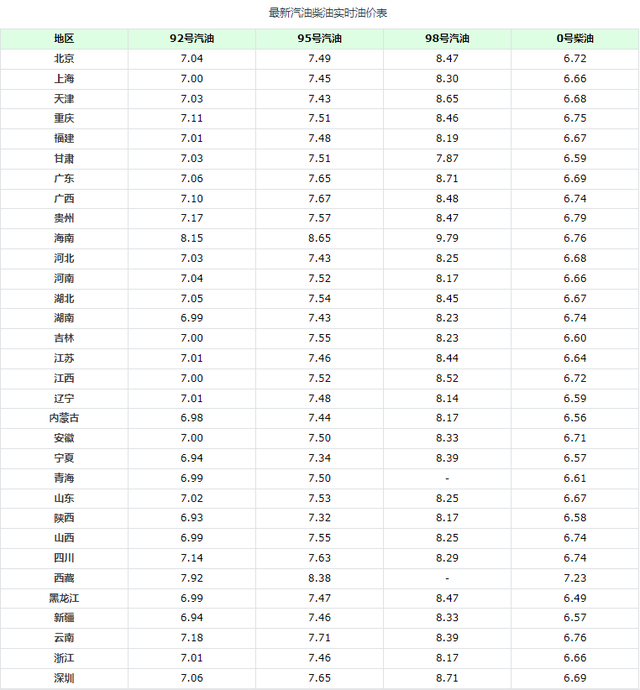Select the 0号柴油 column header
640x690 pixels.
[575, 38]
